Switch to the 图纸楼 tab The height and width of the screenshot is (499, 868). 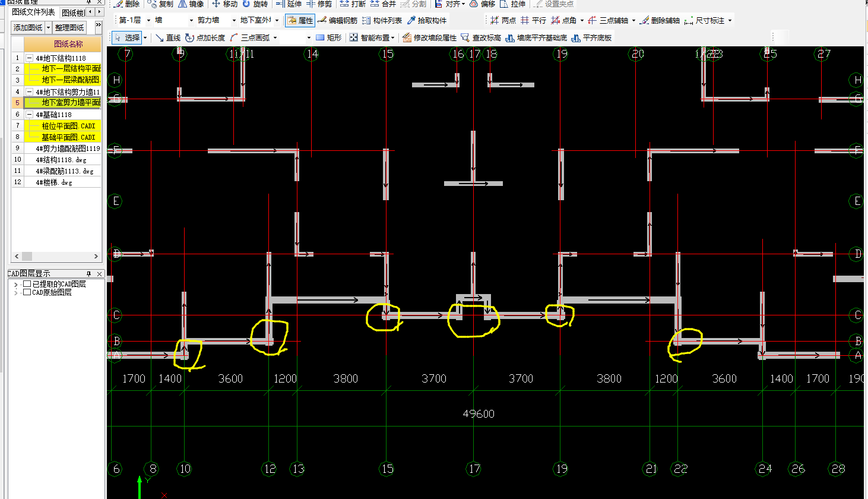72,12
